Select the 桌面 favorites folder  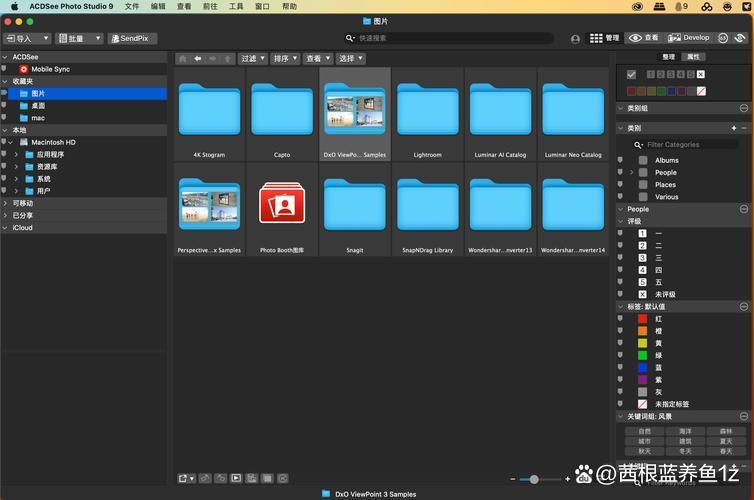pyautogui.click(x=38, y=106)
